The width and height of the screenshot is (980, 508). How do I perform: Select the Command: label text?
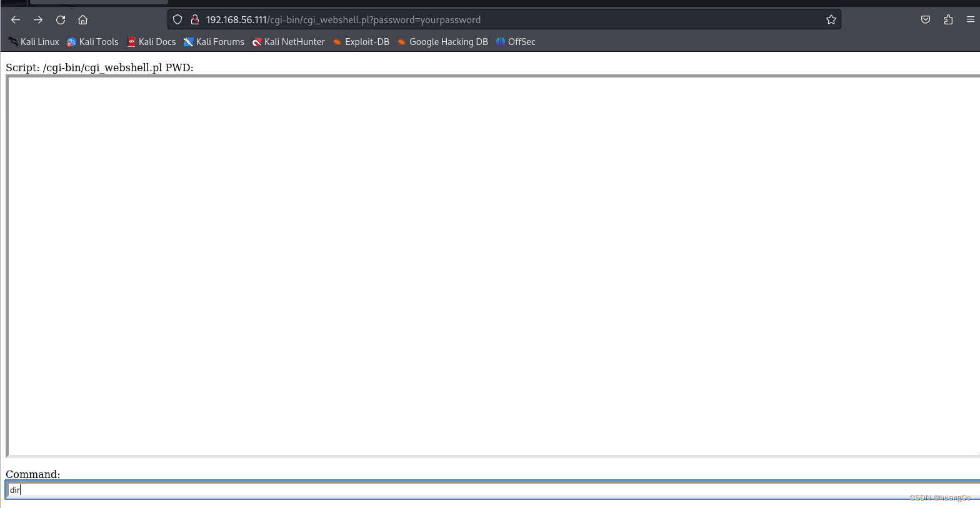[33, 474]
